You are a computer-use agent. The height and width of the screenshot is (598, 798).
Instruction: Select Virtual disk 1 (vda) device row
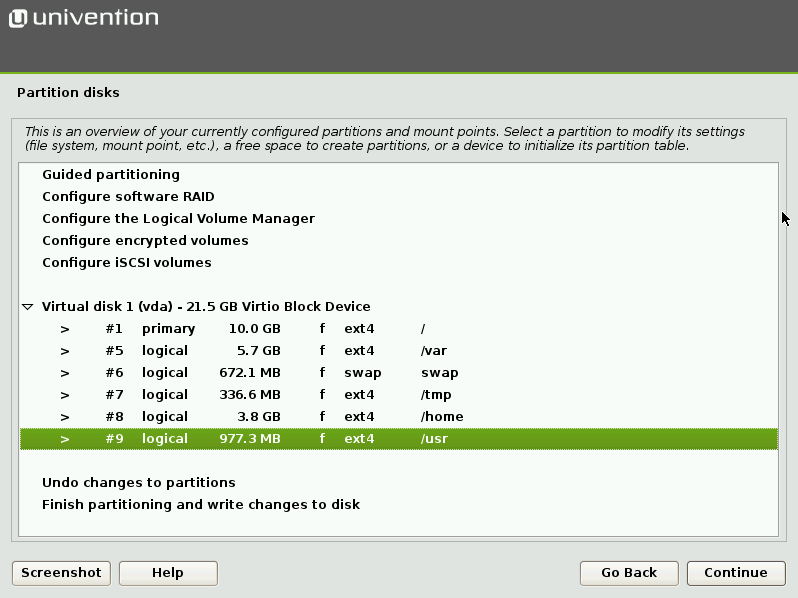(206, 307)
